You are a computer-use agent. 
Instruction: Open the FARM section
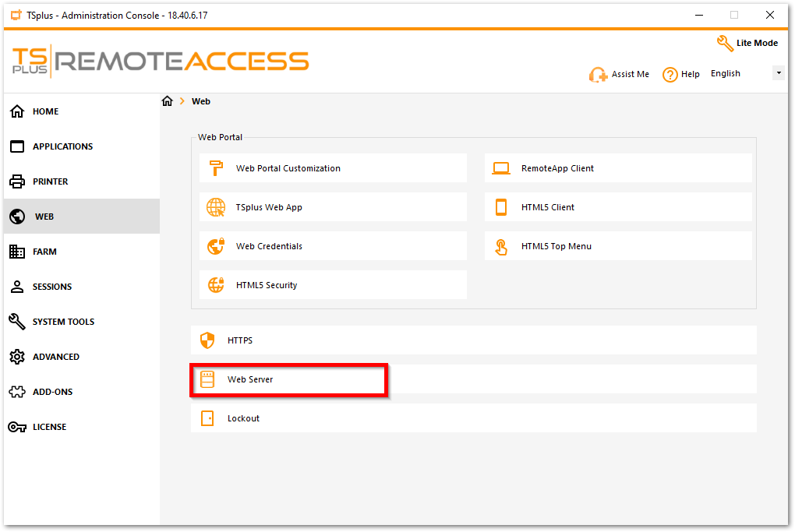point(44,252)
